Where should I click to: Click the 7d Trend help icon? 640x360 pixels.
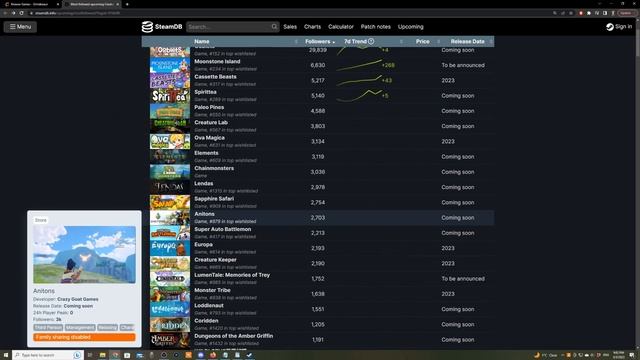coord(371,41)
